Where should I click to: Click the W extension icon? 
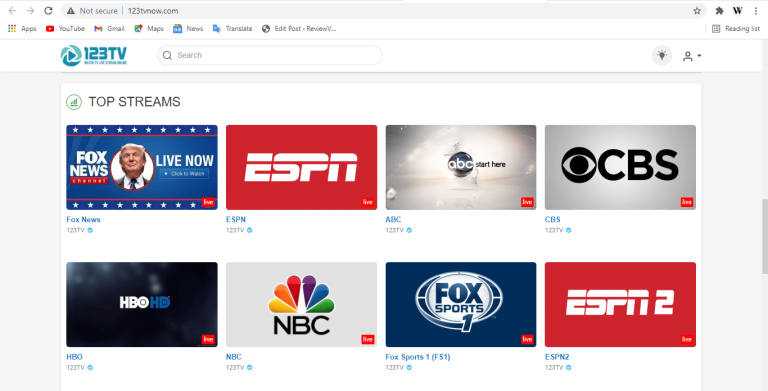pyautogui.click(x=737, y=11)
